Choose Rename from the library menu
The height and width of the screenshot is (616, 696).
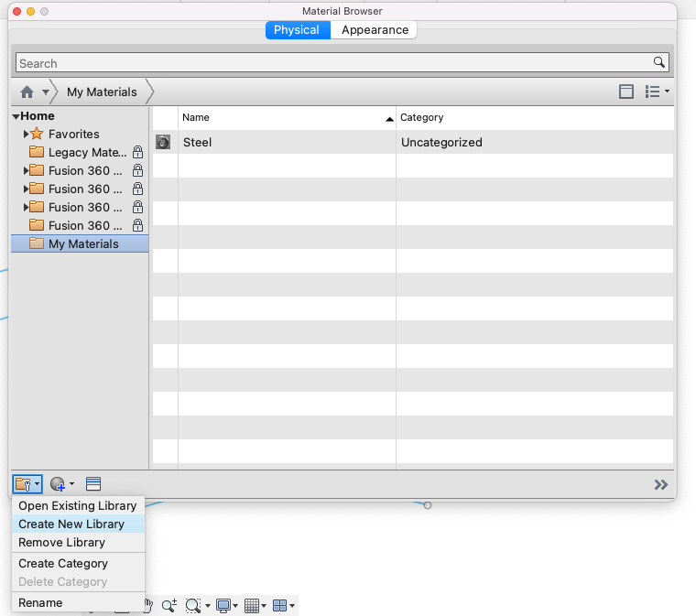click(x=78, y=602)
